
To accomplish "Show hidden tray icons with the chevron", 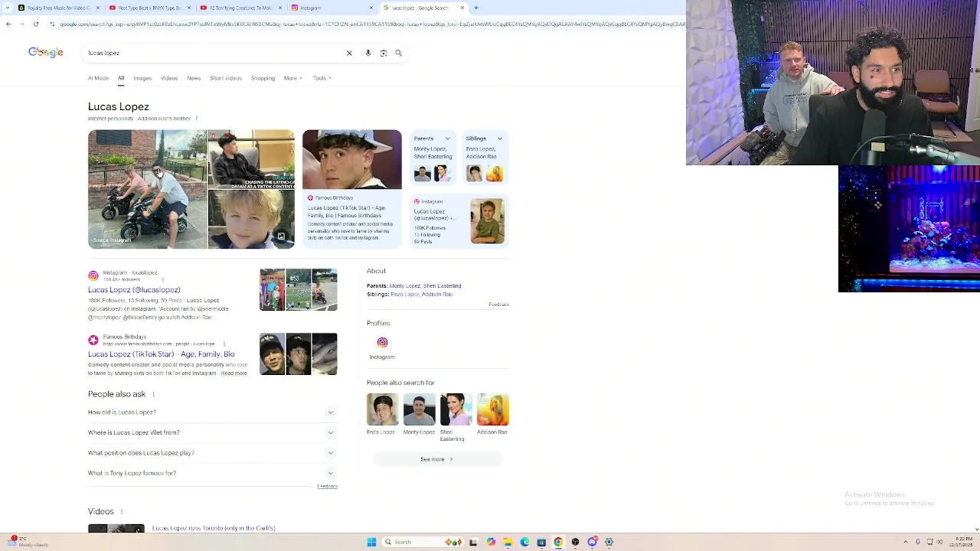I will click(x=906, y=542).
